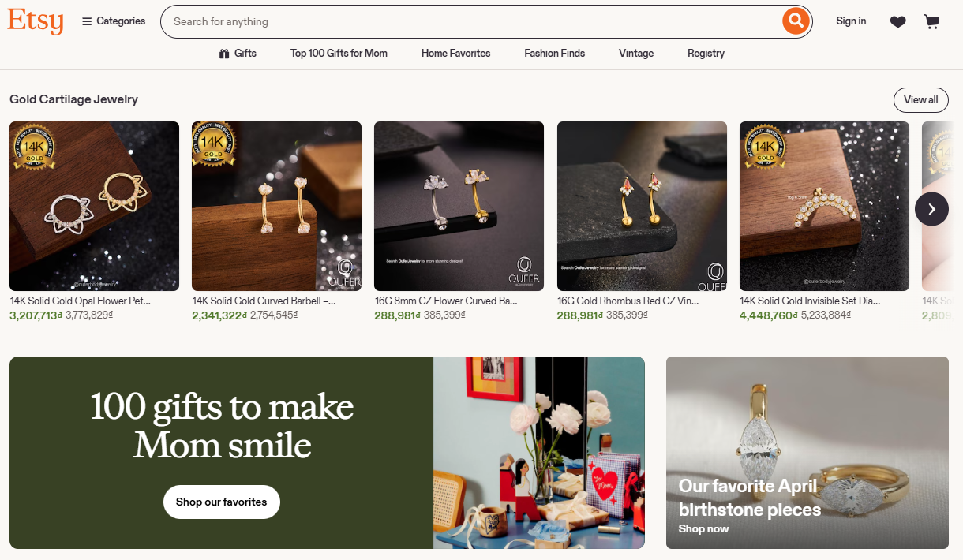Open the shopping cart icon

click(x=932, y=21)
